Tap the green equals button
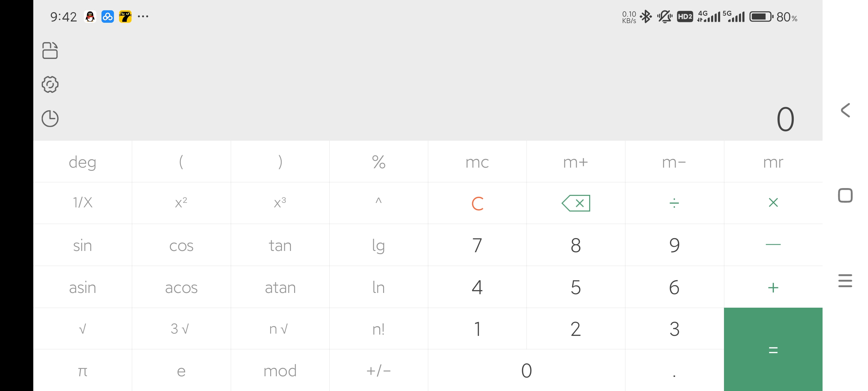Viewport: 868px width, 391px height. 773,350
